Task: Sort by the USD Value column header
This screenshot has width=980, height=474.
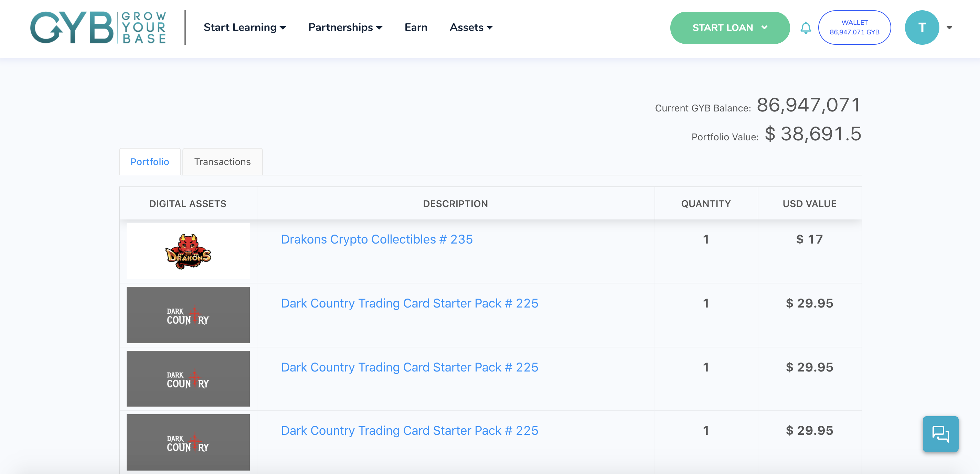Action: [x=810, y=204]
